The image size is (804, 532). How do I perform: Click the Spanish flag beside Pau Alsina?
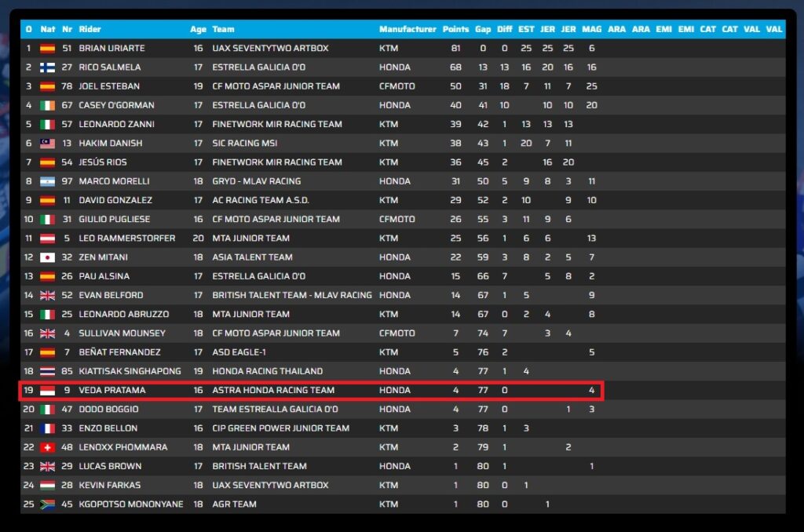click(x=47, y=275)
